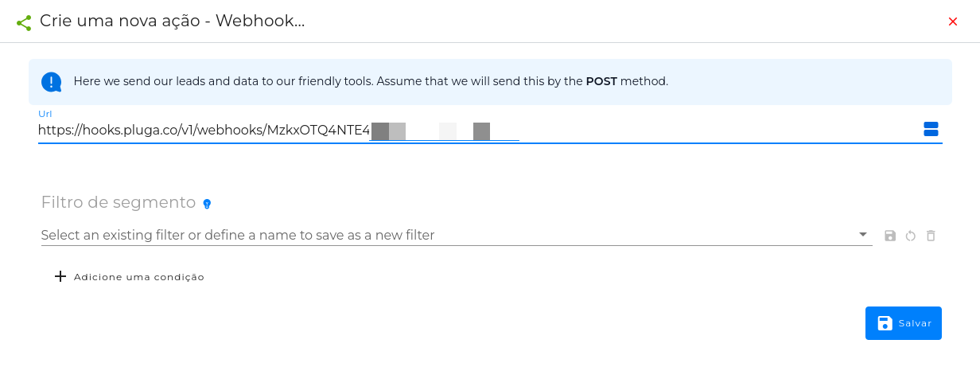Open the existing filter selection combo box
980x367 pixels.
pyautogui.click(x=457, y=235)
